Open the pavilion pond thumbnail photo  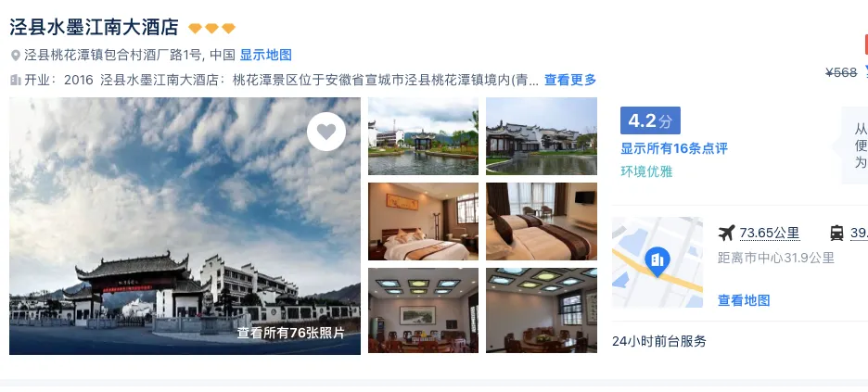(x=423, y=136)
